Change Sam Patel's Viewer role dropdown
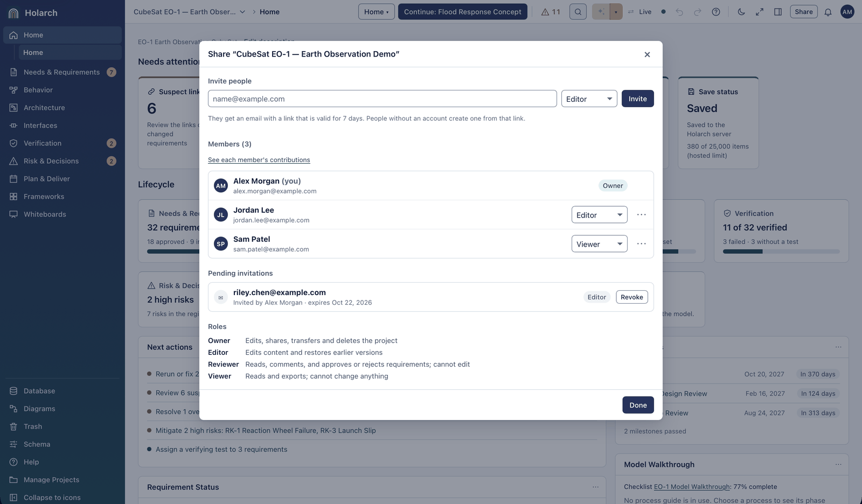862x504 pixels. click(600, 244)
